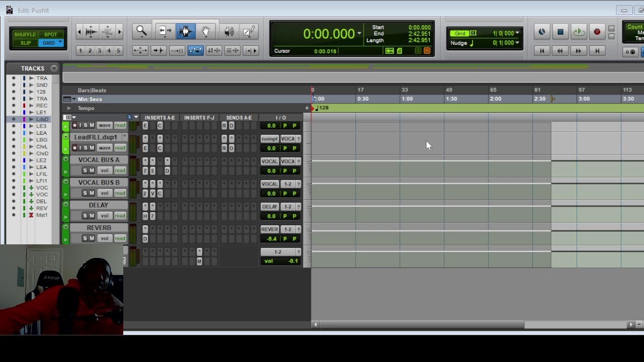This screenshot has height=362, width=644.
Task: Enable SHUFFLE edit mode
Action: [x=25, y=35]
